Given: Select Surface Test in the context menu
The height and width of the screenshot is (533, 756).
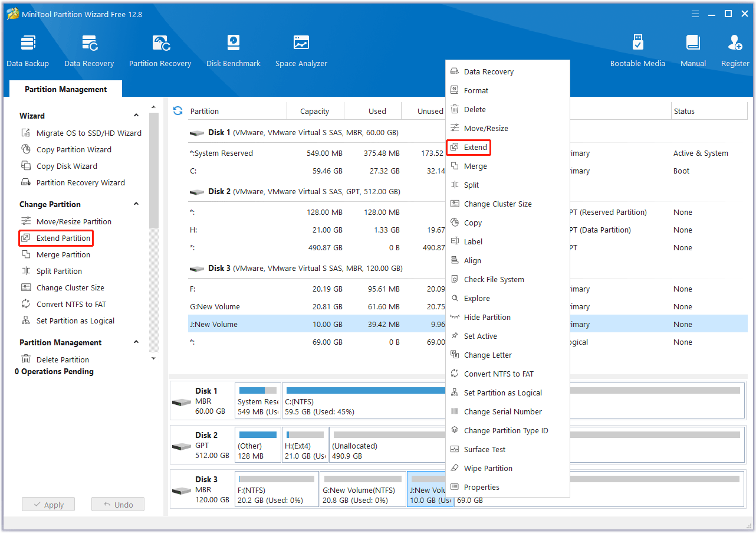Looking at the screenshot, I should point(507,449).
